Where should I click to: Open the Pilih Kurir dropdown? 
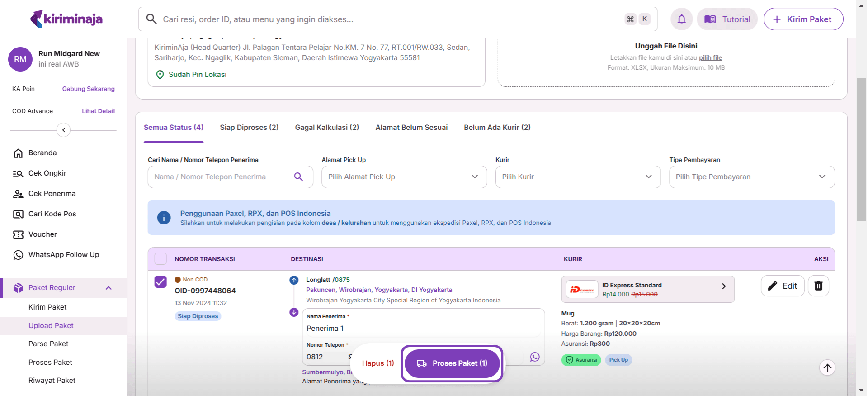click(578, 177)
